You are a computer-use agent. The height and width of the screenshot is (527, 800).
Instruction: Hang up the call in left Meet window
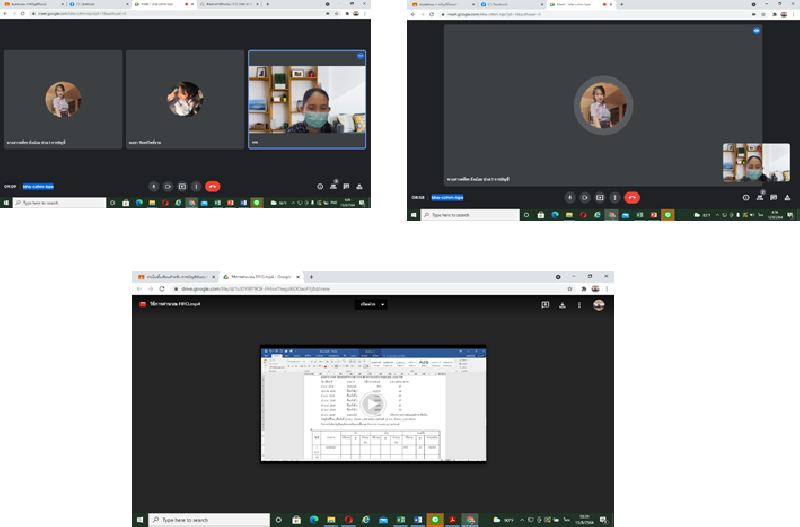[x=213, y=186]
